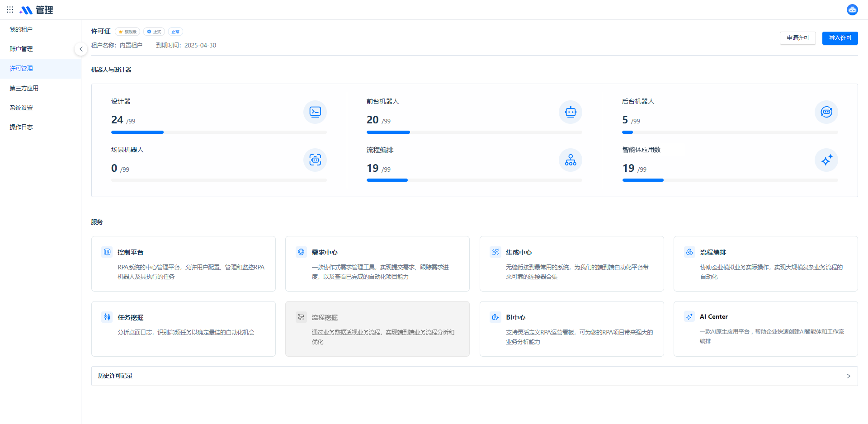Screen dimensions: 868x424
Task: Collapse the left sidebar with the chevron
Action: (81, 49)
